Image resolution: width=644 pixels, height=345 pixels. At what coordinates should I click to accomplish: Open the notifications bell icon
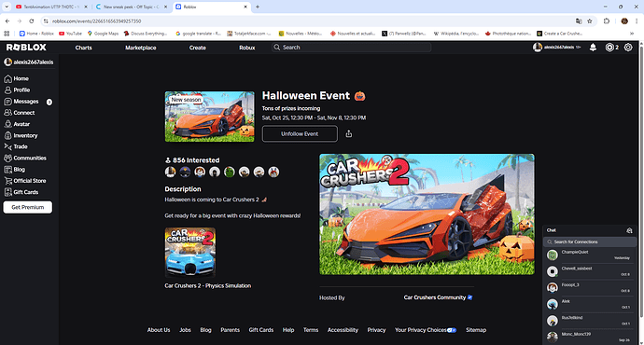pyautogui.click(x=593, y=48)
